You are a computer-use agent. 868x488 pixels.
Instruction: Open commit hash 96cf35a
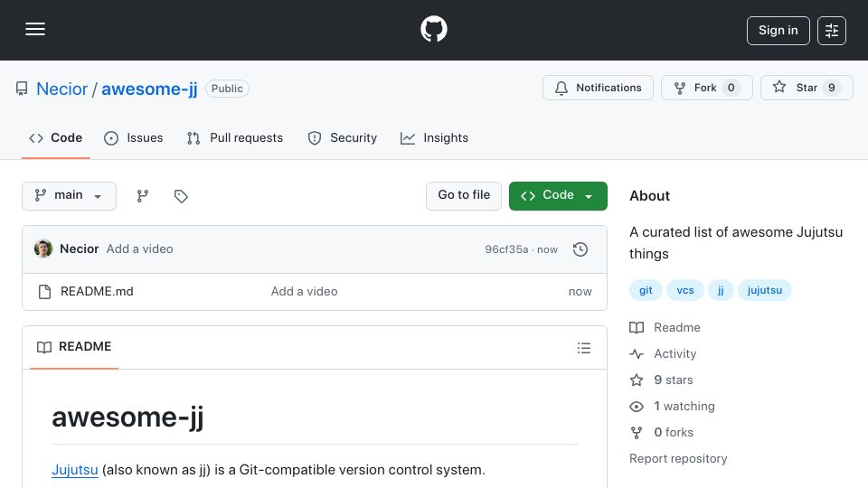[x=506, y=249]
